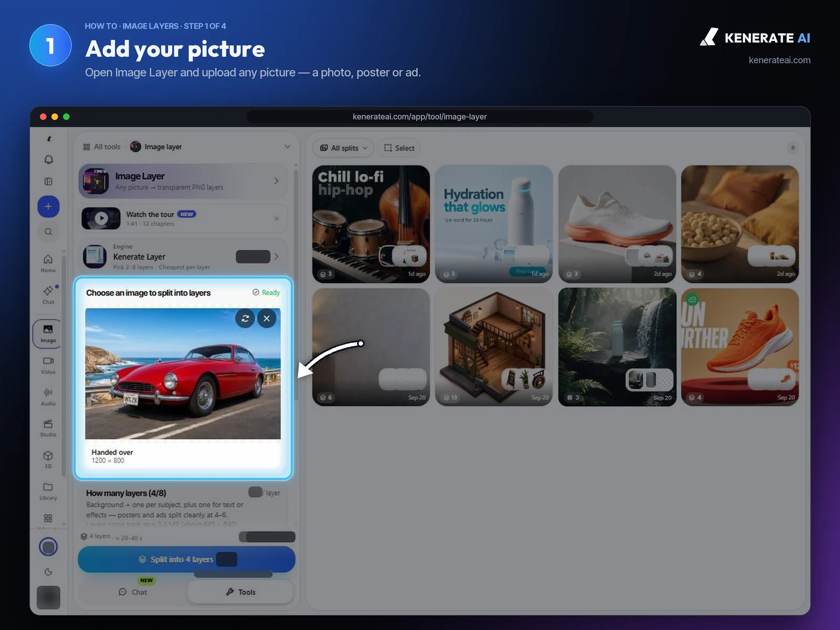Click the count badge 8 above the gallery
Viewport: 840px width, 630px height.
coord(793,148)
